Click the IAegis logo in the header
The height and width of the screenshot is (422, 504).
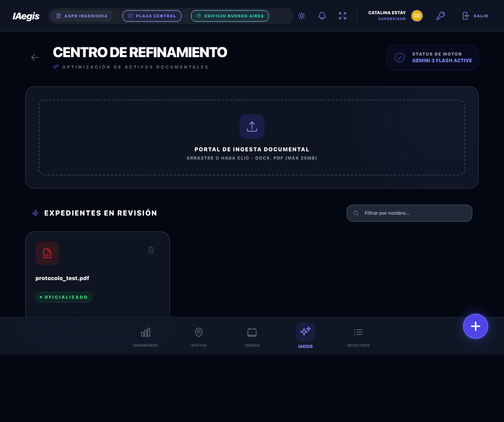(26, 16)
